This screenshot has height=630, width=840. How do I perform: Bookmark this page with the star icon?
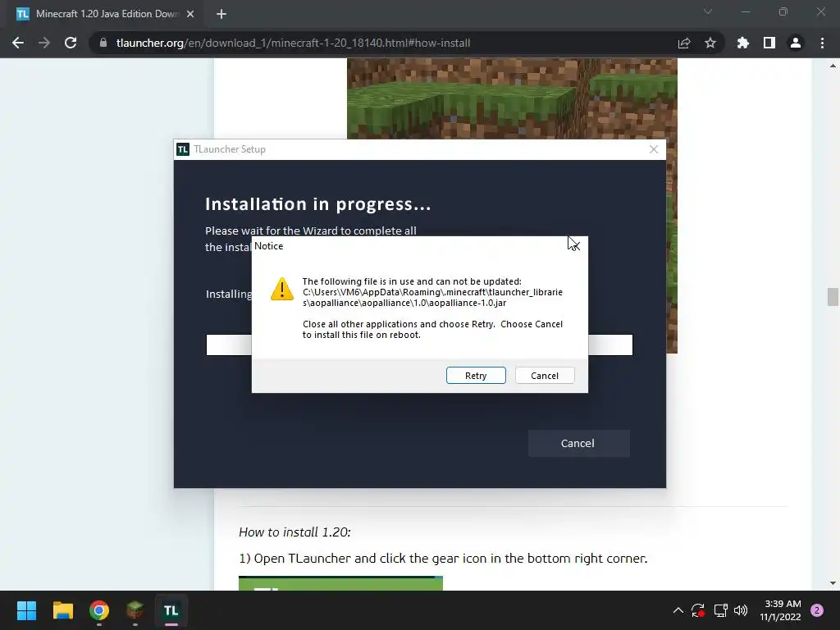pos(710,43)
